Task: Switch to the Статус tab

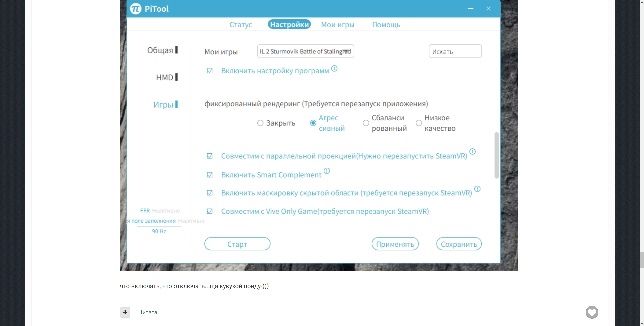Action: tap(240, 24)
